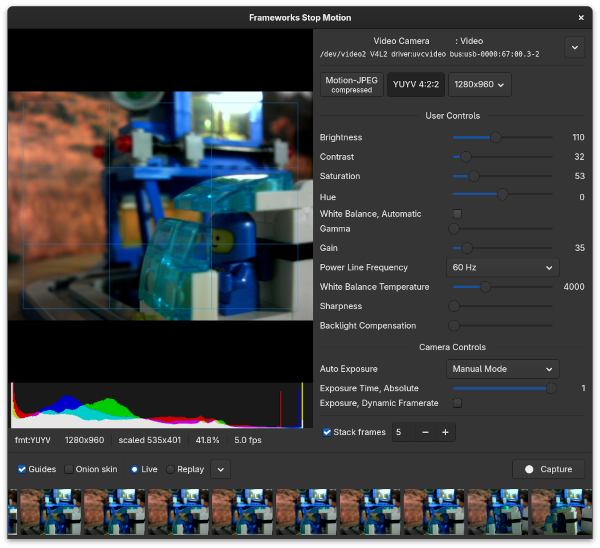Screen dimensions: 600x548
Task: Click the Sharpness slider
Action: coord(501,306)
